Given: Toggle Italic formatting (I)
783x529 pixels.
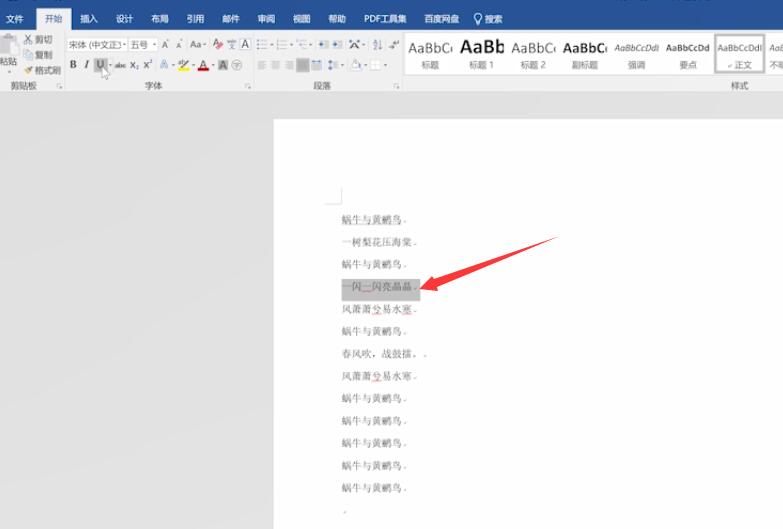Looking at the screenshot, I should pos(86,65).
